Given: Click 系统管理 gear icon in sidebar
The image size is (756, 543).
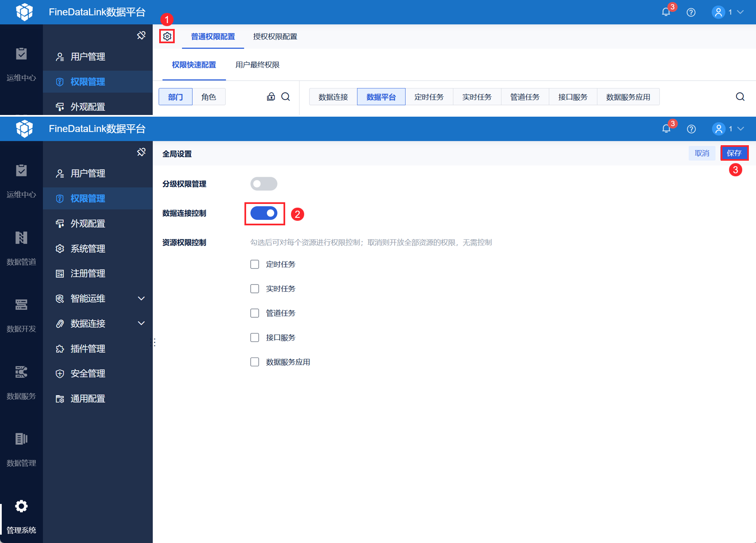Looking at the screenshot, I should 60,248.
